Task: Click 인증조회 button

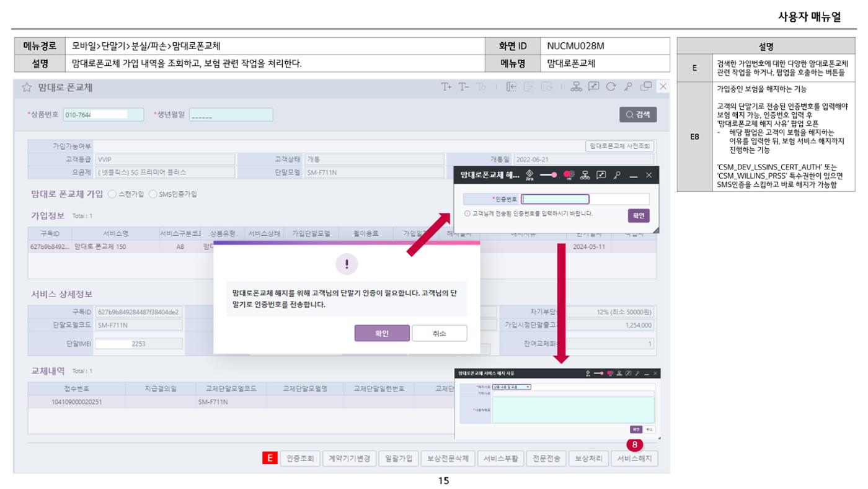Action: pos(299,459)
